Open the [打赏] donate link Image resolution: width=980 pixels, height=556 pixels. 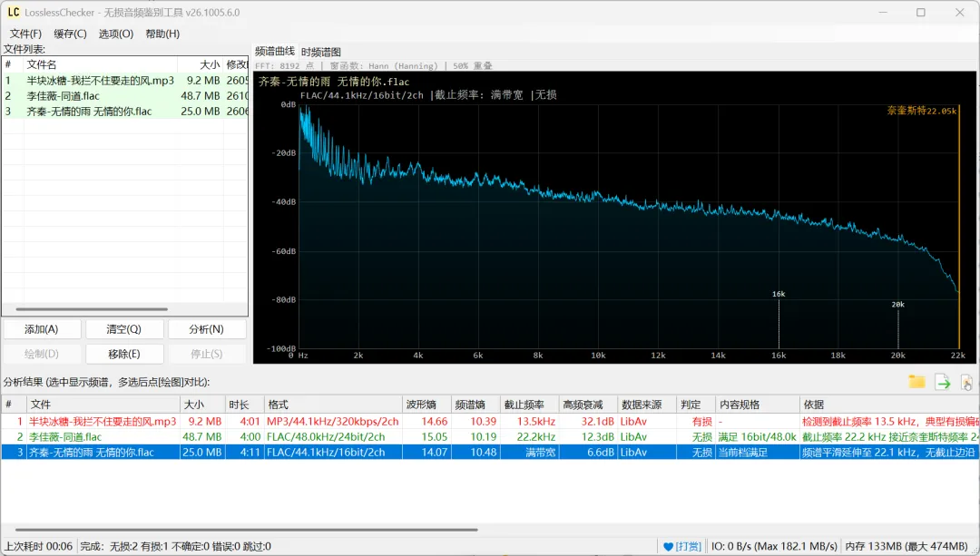[x=688, y=547]
